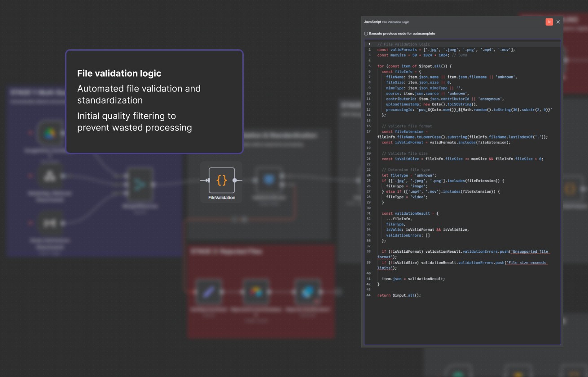Image resolution: width=588 pixels, height=377 pixels.
Task: Click the contributorId 'anonymous' code line
Action: (445, 99)
